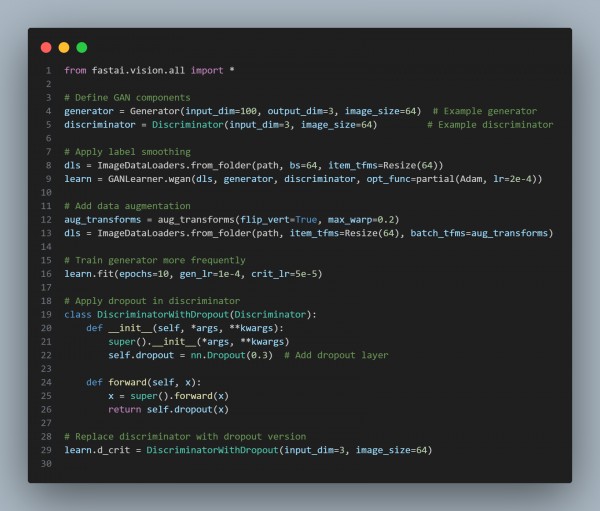600x511 pixels.
Task: Click the comment "# Apply dropout in discriminator"
Action: (152, 301)
